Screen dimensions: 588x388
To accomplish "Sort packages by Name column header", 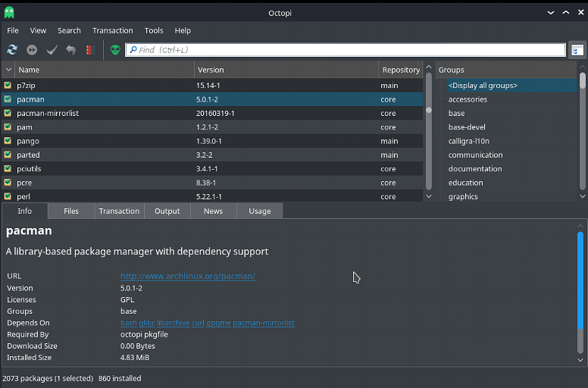I will [x=105, y=70].
